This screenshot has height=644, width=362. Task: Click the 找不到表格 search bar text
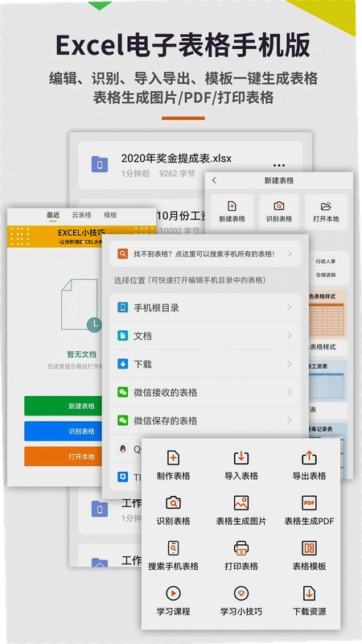[204, 254]
